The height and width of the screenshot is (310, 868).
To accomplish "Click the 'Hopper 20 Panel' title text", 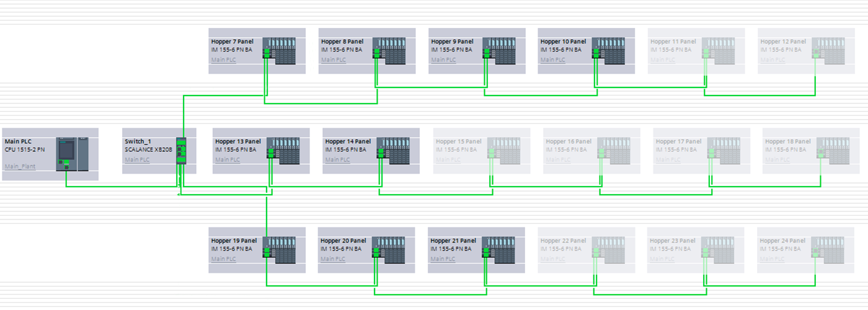I will point(344,241).
